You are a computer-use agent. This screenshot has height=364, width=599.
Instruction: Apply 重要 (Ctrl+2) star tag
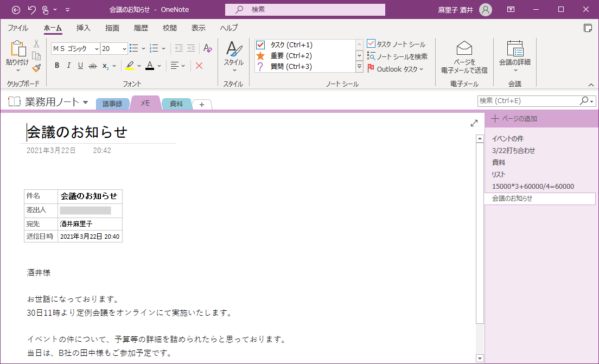point(305,56)
